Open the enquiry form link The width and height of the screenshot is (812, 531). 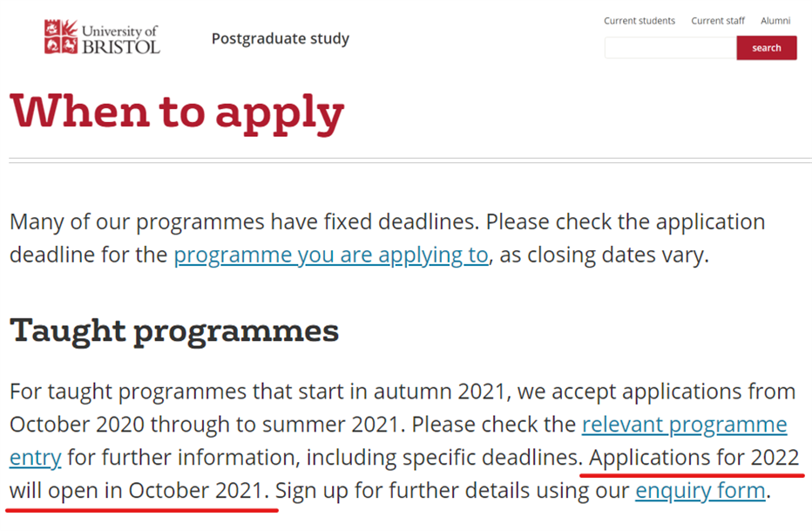(x=700, y=490)
